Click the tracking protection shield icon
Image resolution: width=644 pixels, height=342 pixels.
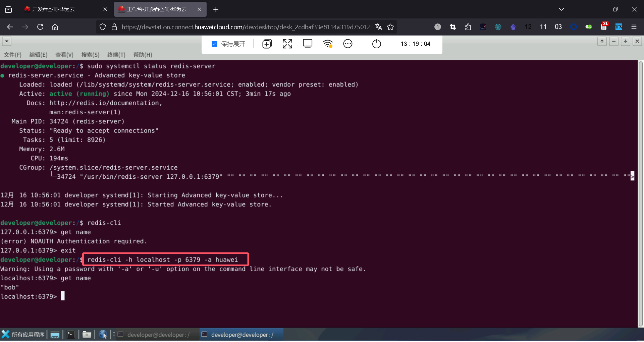pyautogui.click(x=103, y=27)
